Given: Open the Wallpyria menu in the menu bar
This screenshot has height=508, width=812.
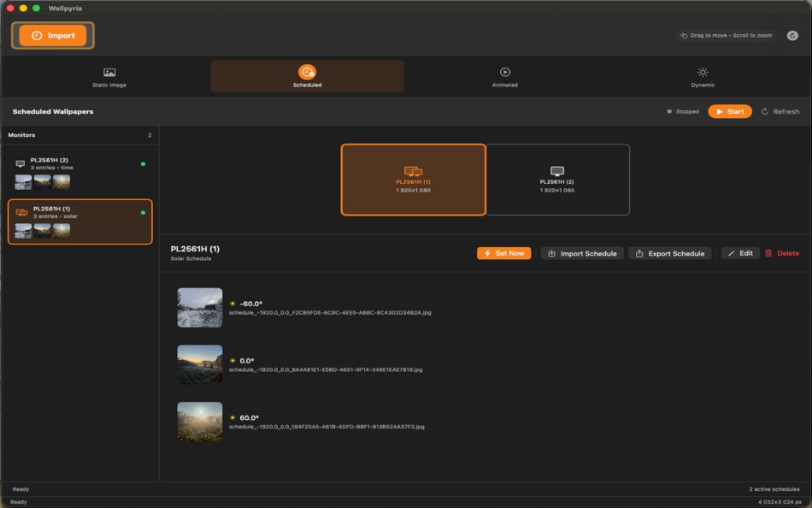Looking at the screenshot, I should (x=67, y=8).
